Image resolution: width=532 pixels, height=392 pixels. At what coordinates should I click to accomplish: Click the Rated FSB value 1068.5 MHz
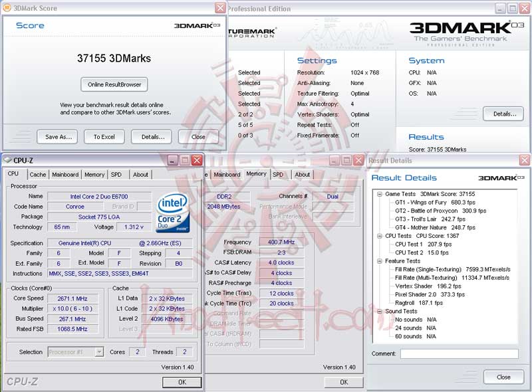click(72, 329)
